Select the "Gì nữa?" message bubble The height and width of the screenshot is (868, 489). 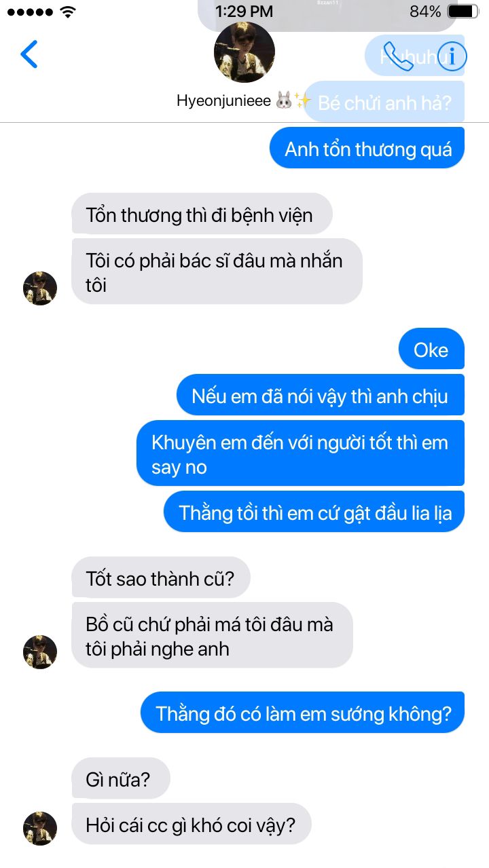121,778
